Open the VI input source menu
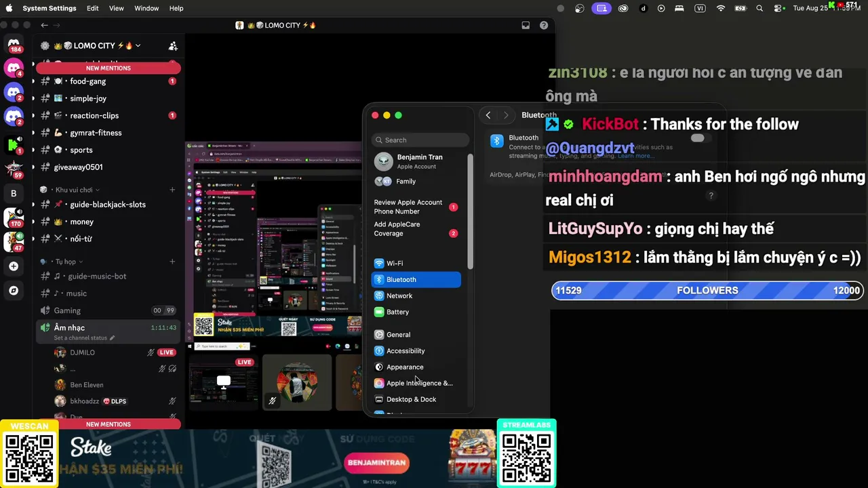868x488 pixels. (x=700, y=8)
